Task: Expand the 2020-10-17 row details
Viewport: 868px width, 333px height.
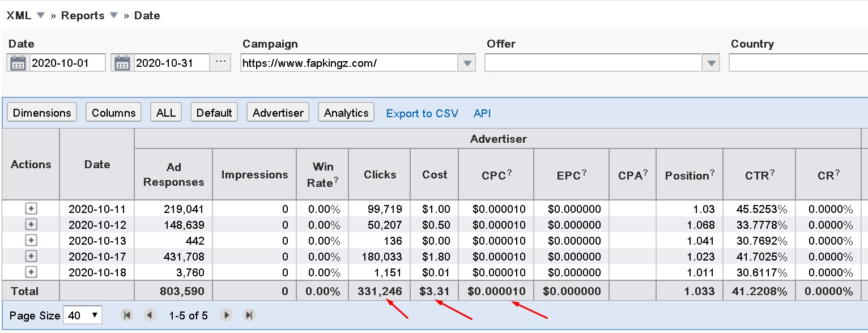Action: coord(31,256)
